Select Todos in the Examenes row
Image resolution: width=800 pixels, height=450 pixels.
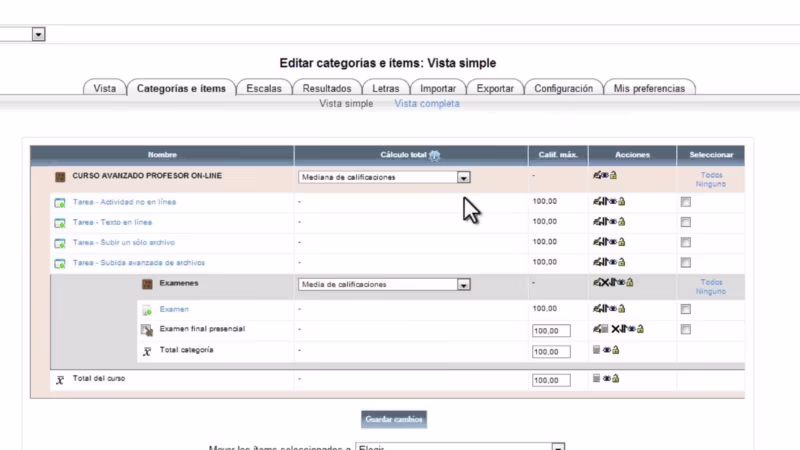click(x=712, y=282)
